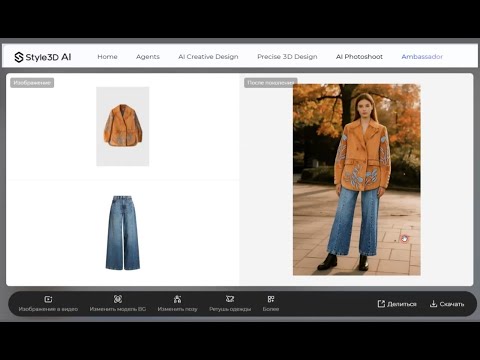Open the 'Более' more-options icon
Screen dimensions: 480x360
[271, 299]
